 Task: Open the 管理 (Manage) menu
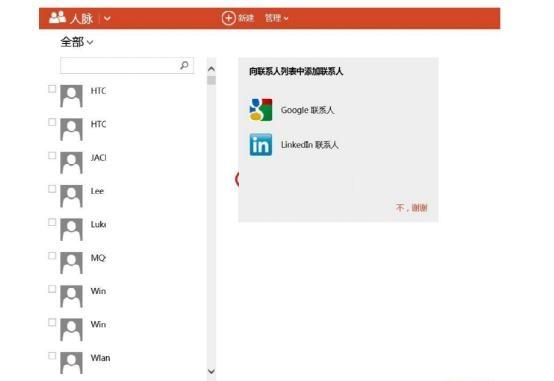(276, 18)
